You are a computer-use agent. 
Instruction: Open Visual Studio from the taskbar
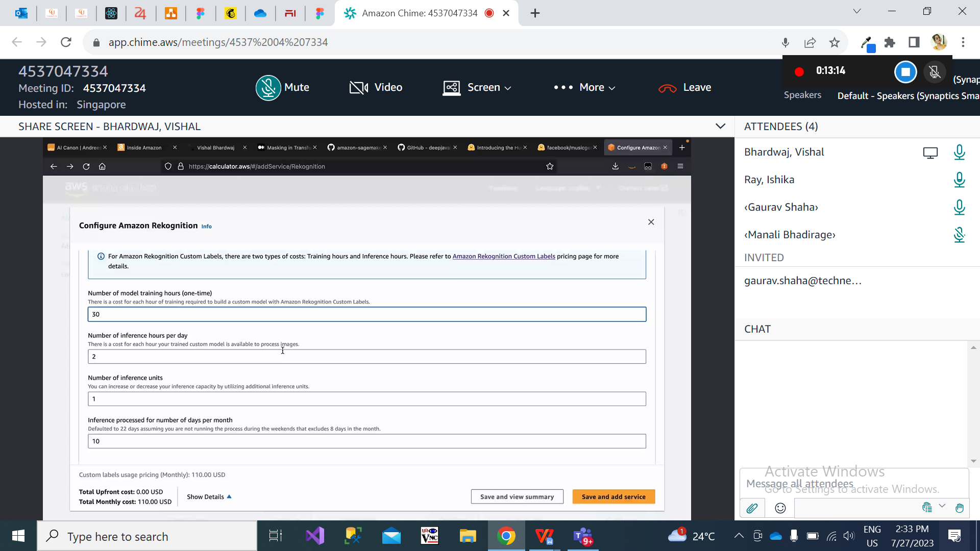(x=315, y=536)
